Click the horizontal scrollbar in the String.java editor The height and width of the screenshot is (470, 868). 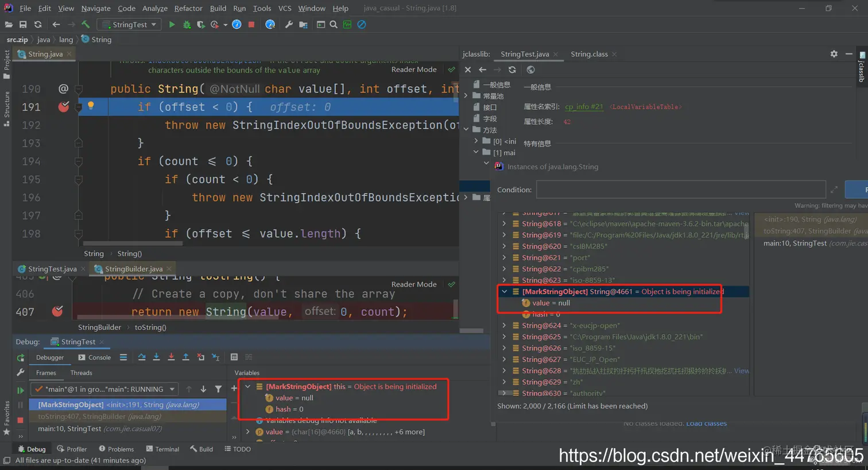(133, 244)
